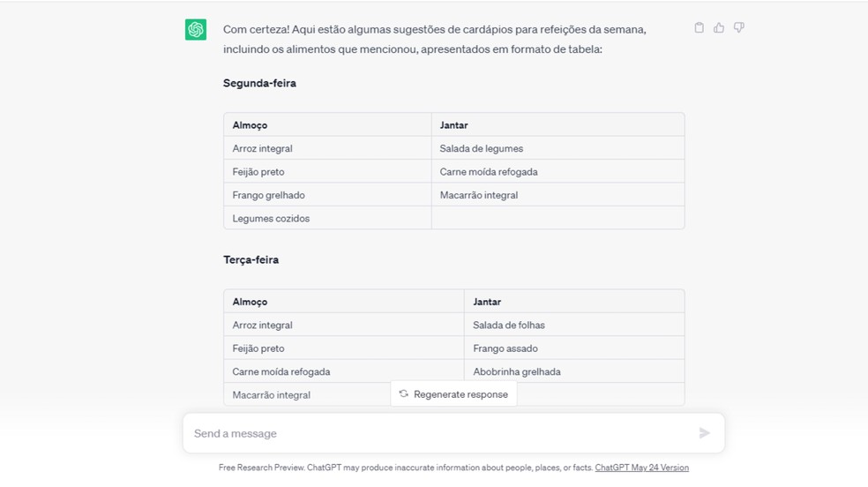Screen dimensions: 868x487
Task: Click the thumbs down icon
Action: (739, 28)
